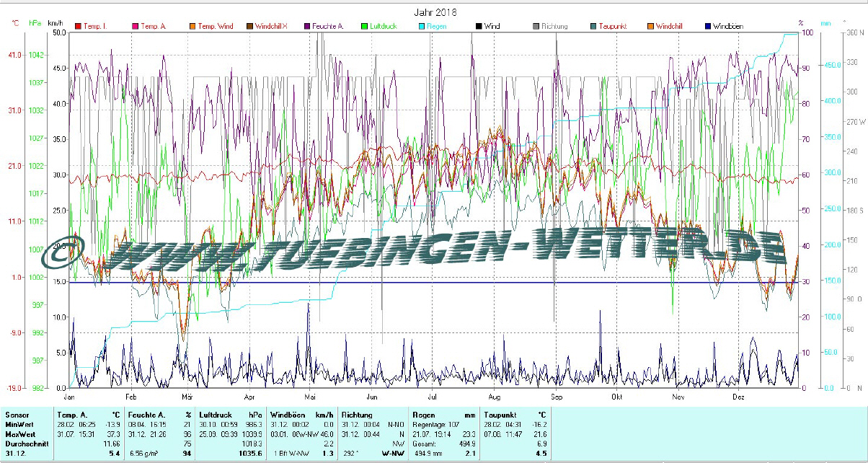The image size is (868, 463).
Task: Click the Aug month axis label
Action: (495, 397)
